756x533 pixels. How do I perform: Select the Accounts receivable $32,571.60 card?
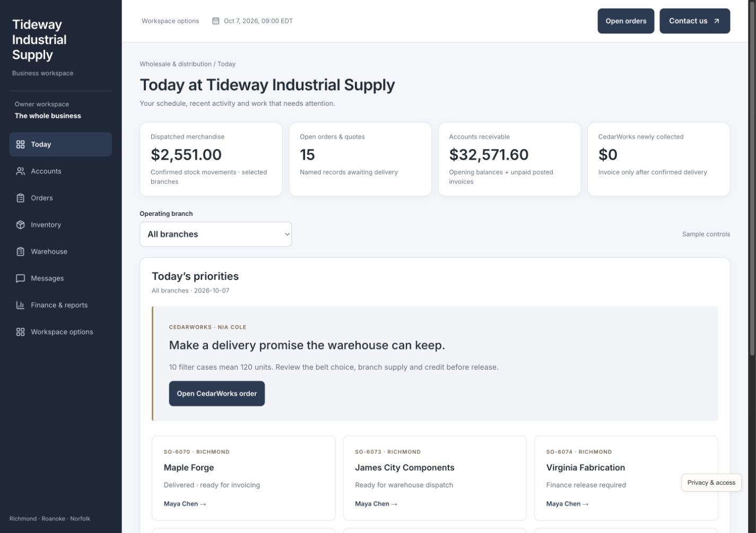coord(509,159)
